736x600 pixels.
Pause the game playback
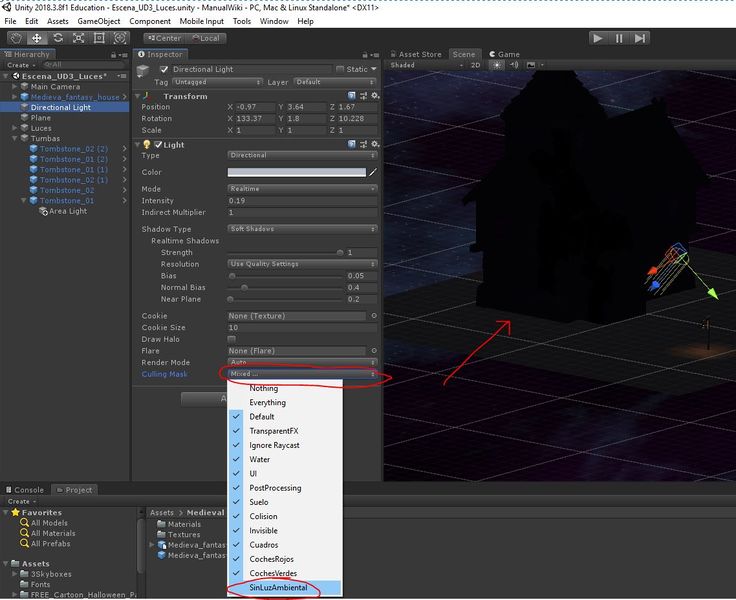tap(619, 38)
